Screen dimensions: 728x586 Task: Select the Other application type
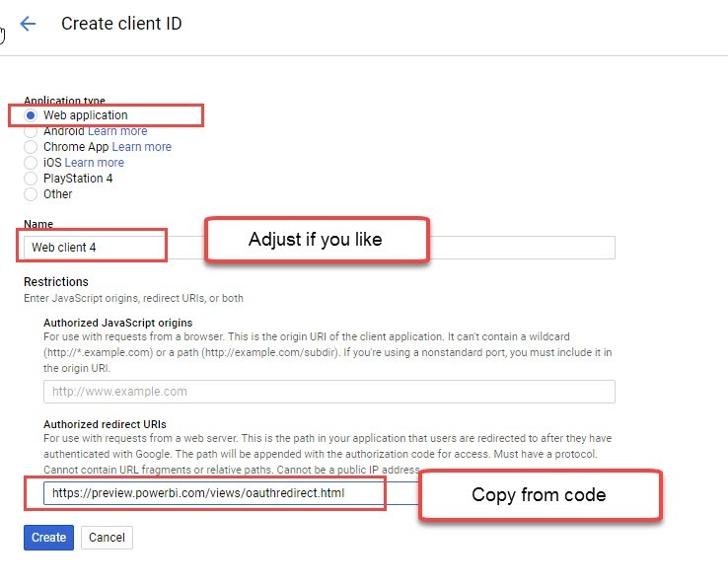coord(31,194)
